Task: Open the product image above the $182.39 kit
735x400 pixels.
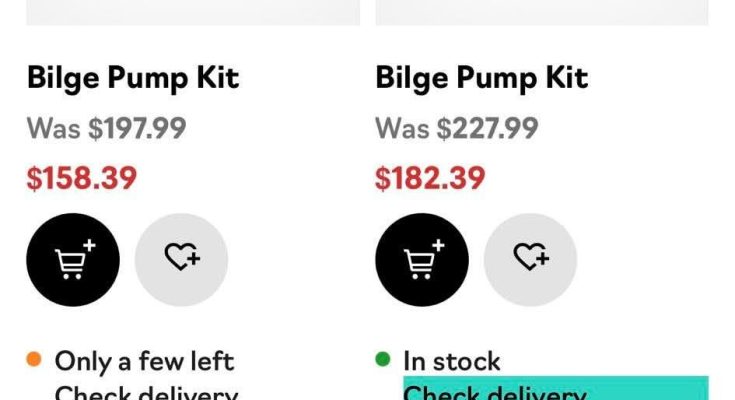Action: coord(541,12)
